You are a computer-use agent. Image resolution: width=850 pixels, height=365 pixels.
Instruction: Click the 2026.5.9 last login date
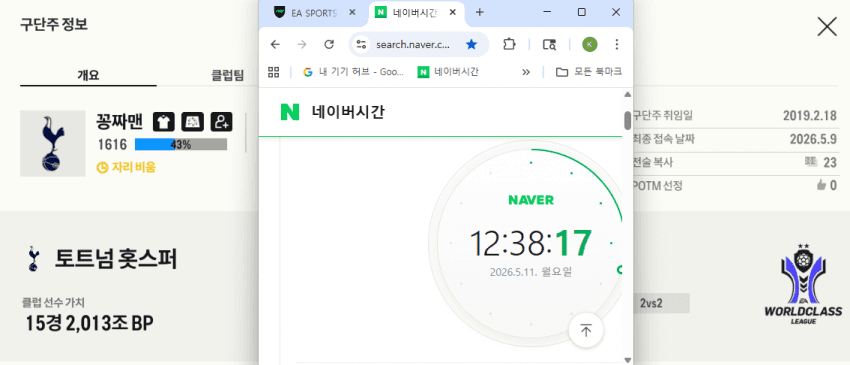point(813,139)
